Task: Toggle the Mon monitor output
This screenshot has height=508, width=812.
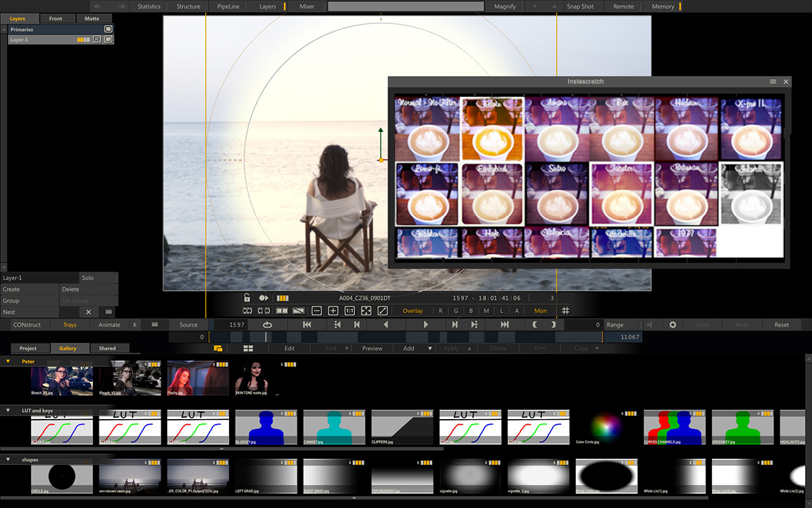Action: tap(540, 311)
